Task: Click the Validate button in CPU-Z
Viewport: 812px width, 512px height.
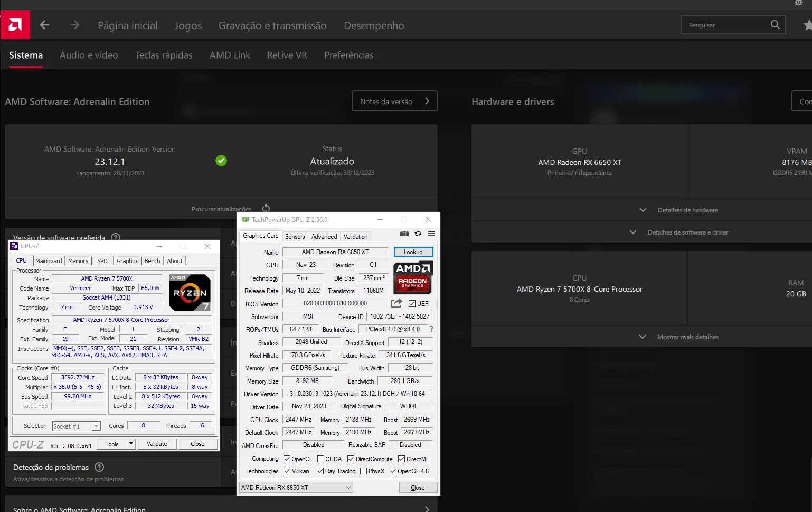Action: click(157, 444)
